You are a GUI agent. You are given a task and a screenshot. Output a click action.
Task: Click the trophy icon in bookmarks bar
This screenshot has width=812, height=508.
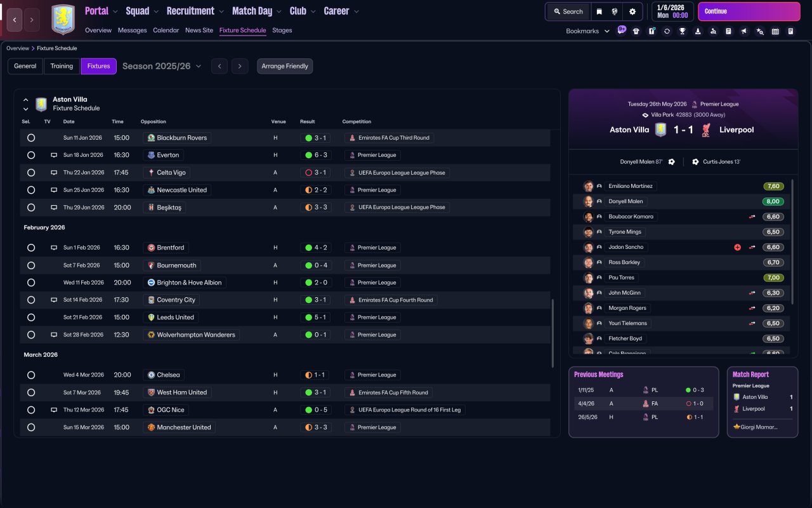pyautogui.click(x=683, y=31)
